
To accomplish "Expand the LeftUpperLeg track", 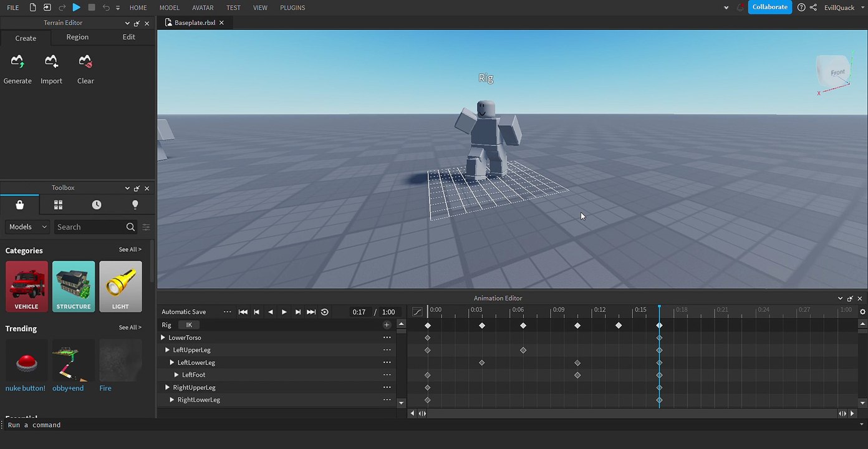I will pos(168,350).
